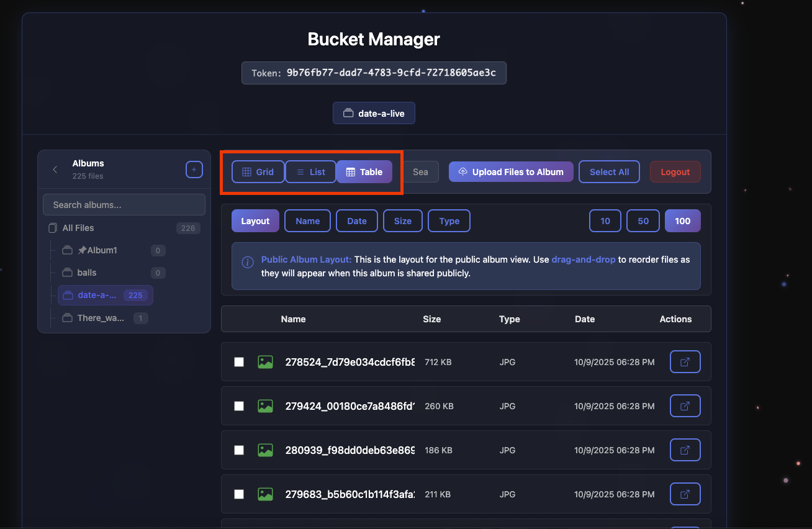Add a new album with plus icon
Viewport: 812px width, 529px height.
(194, 170)
